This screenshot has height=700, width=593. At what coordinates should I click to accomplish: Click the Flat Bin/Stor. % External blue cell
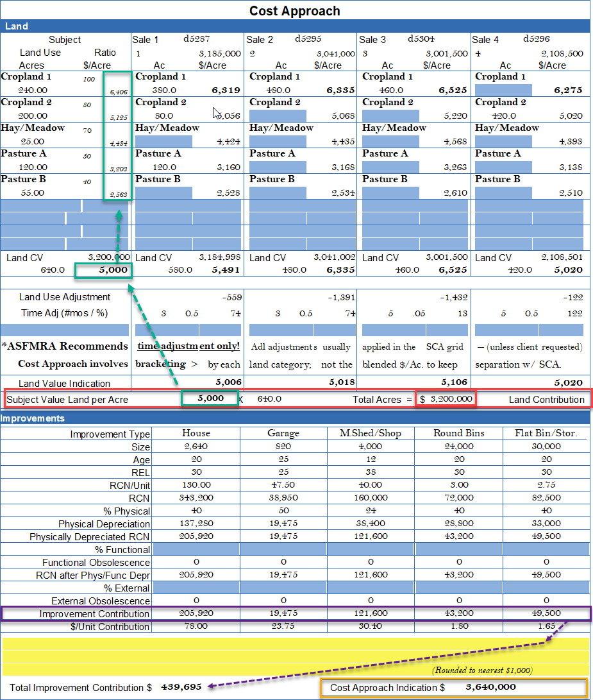[x=546, y=588]
